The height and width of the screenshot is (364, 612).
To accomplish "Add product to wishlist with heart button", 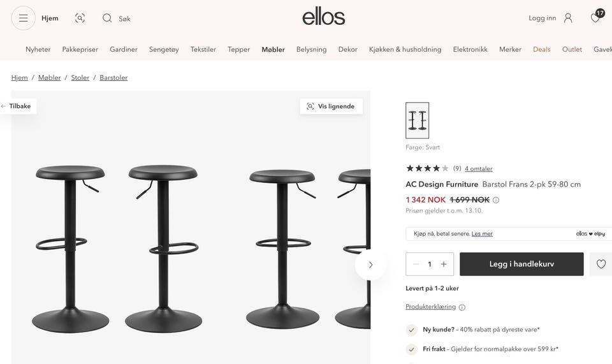I will pyautogui.click(x=601, y=264).
